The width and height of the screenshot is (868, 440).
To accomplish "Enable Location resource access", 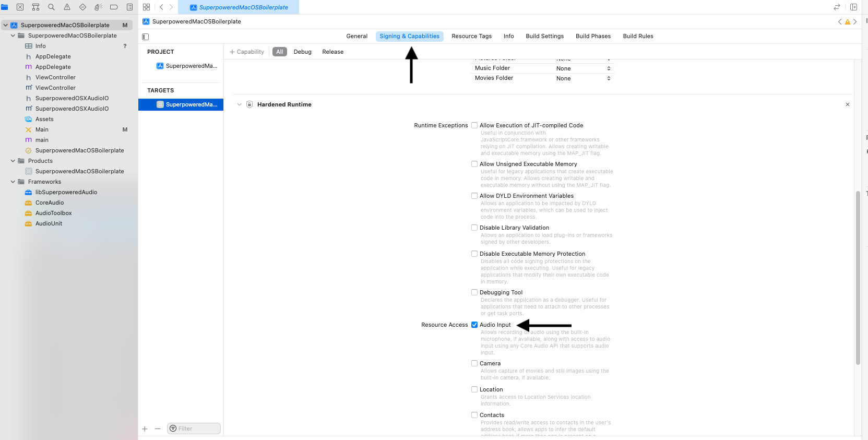I will click(x=474, y=389).
